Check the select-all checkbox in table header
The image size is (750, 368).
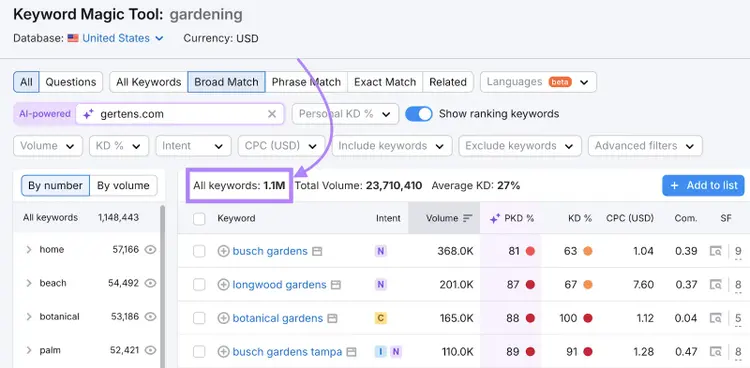pos(199,219)
